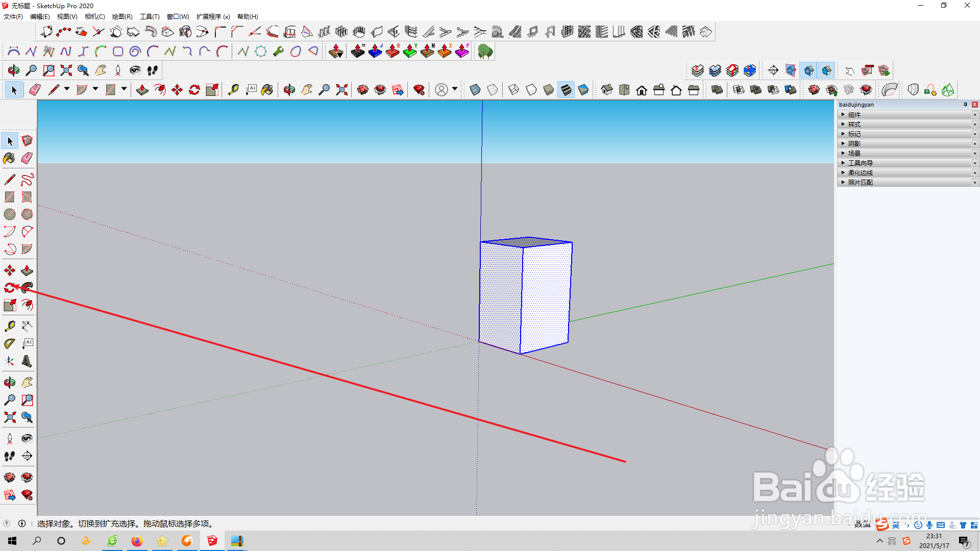Select the 3D Text tool
980x551 pixels.
tap(27, 361)
